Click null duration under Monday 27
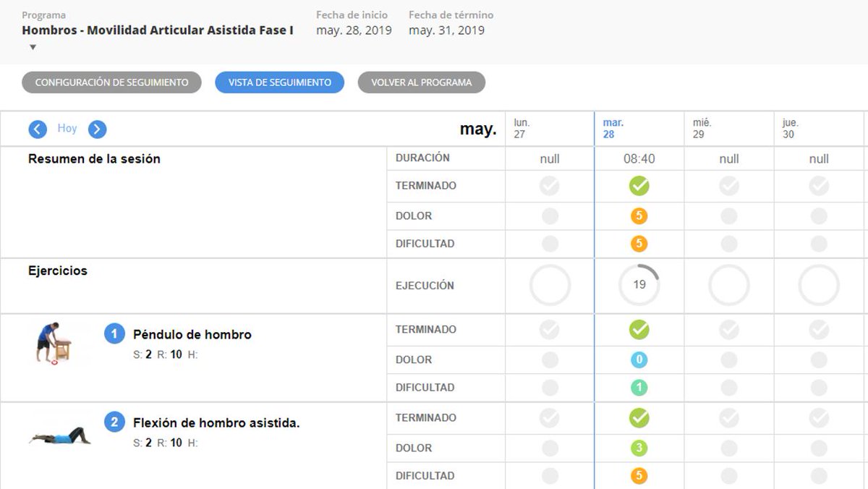Image resolution: width=868 pixels, height=489 pixels. (550, 159)
